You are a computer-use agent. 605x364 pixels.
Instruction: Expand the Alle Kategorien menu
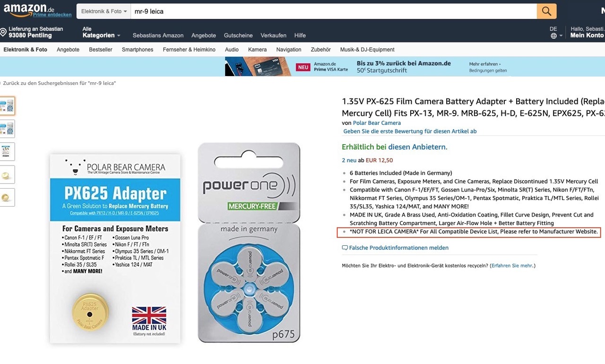tap(101, 32)
